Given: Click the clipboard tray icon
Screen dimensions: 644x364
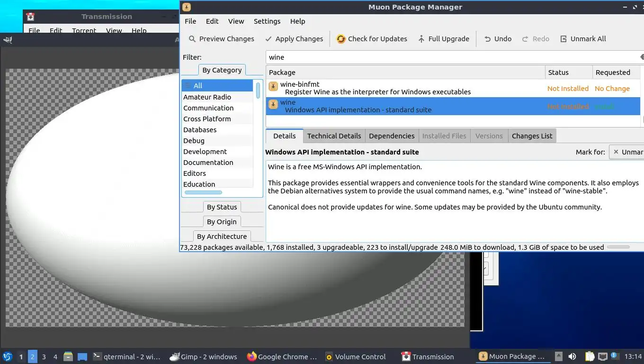Looking at the screenshot, I should [x=590, y=356].
